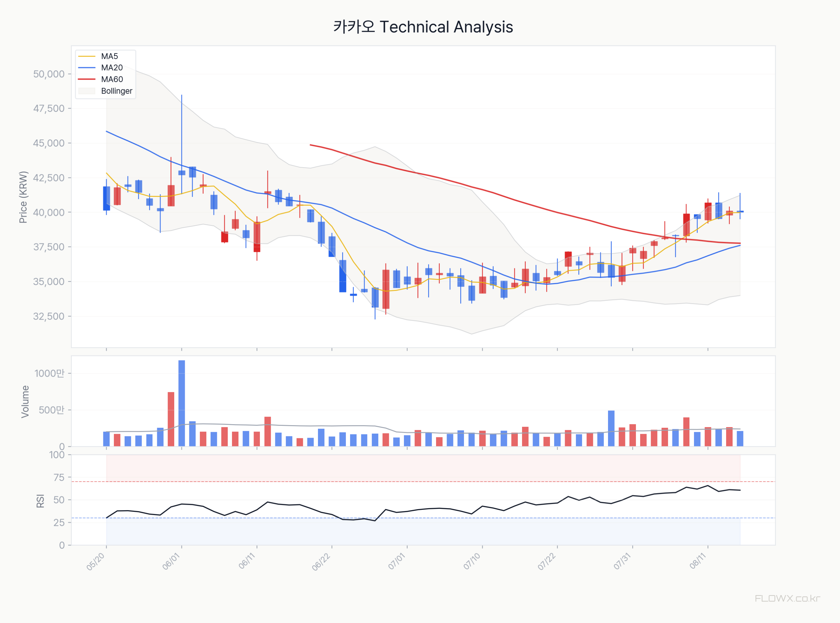
Task: Select the 06/22 date label
Action: click(x=321, y=562)
